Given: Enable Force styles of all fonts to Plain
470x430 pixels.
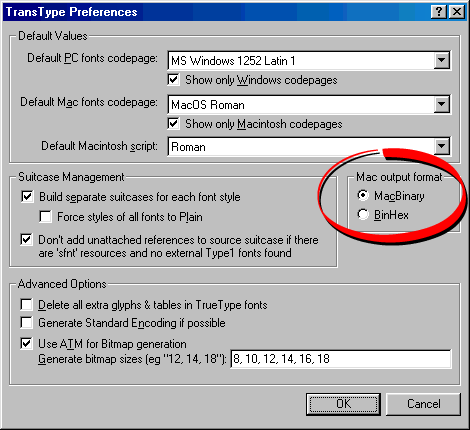Looking at the screenshot, I should [45, 217].
